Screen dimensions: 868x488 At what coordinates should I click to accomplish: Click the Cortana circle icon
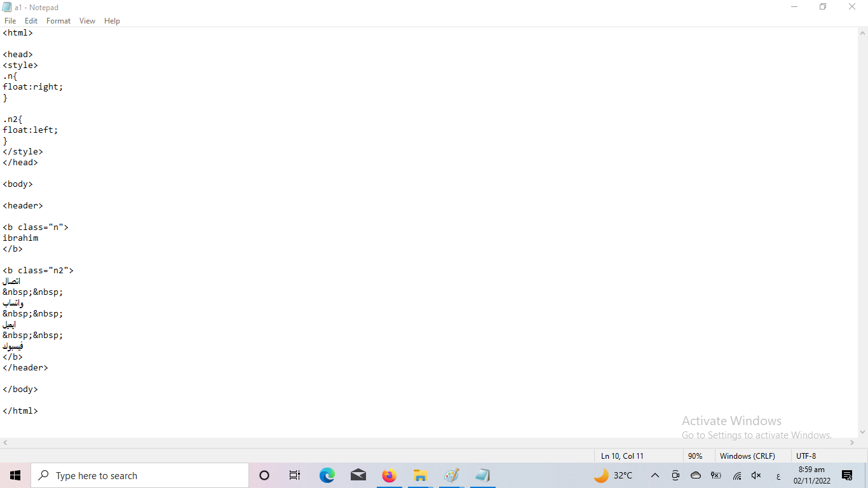pos(264,475)
